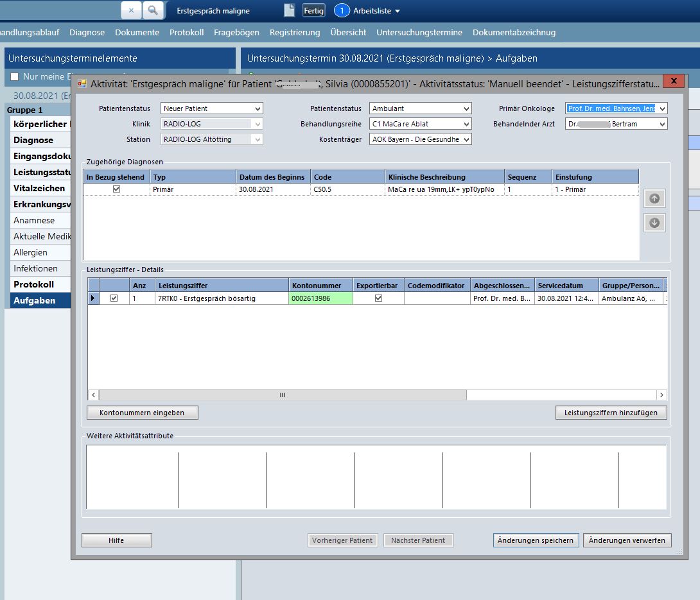Move diagnosis up with the up arrow

click(654, 199)
